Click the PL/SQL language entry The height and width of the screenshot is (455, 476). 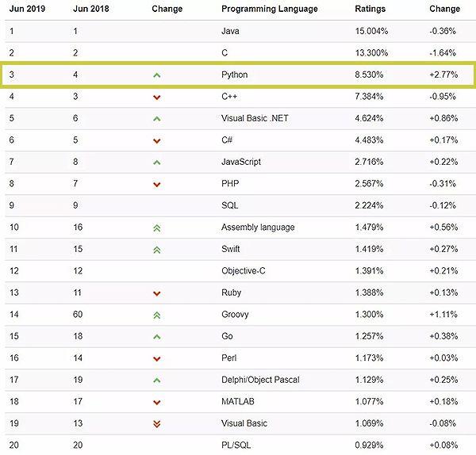click(x=236, y=445)
